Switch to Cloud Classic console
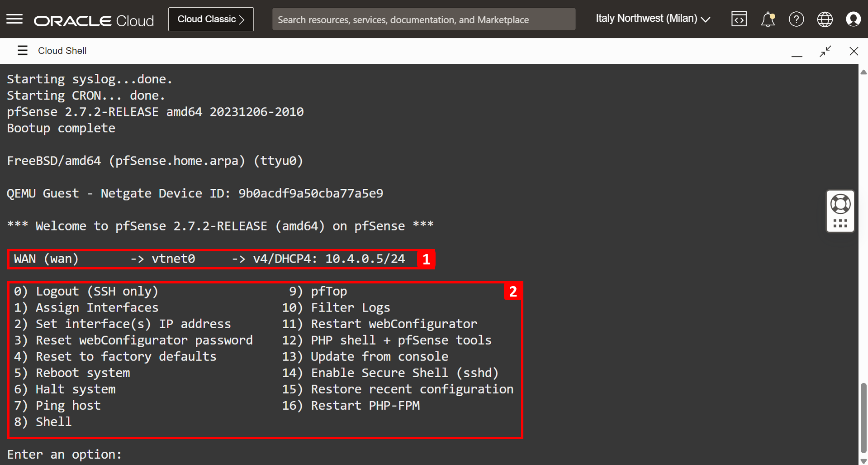This screenshot has width=868, height=465. pyautogui.click(x=211, y=19)
